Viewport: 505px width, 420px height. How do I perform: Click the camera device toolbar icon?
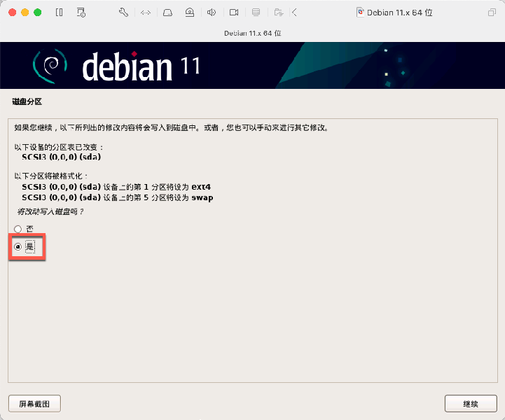(x=234, y=13)
